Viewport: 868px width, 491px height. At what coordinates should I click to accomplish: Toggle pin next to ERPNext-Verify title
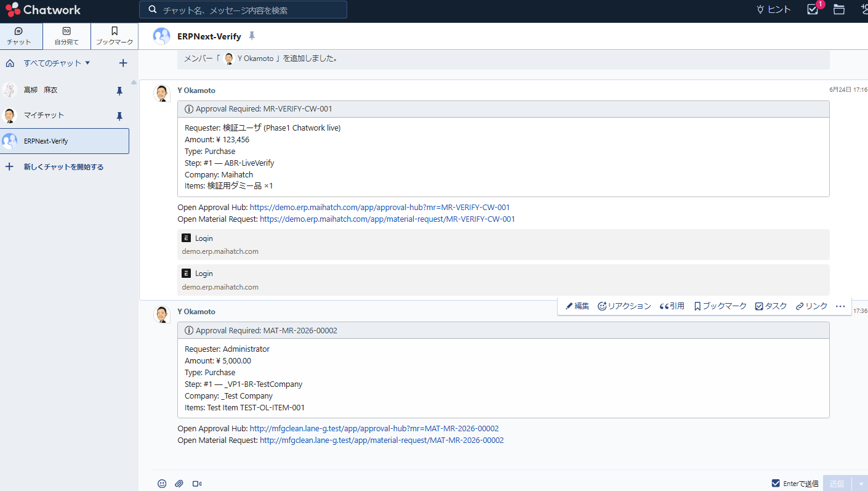click(x=252, y=36)
